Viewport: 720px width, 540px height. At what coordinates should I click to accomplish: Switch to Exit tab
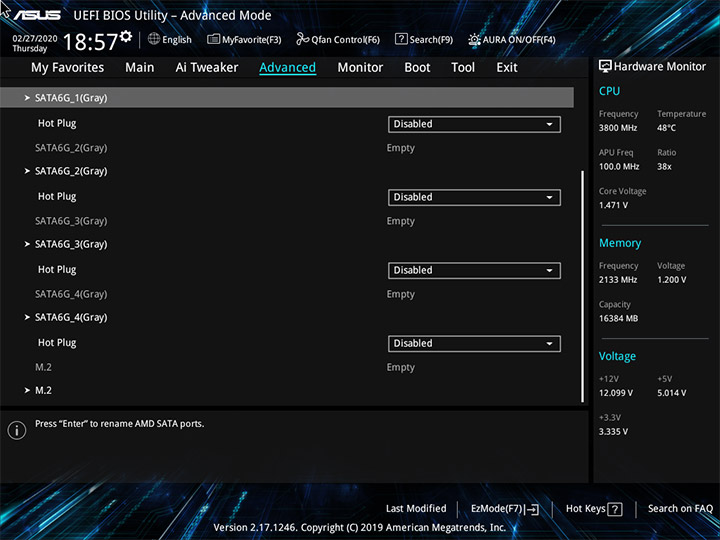506,68
